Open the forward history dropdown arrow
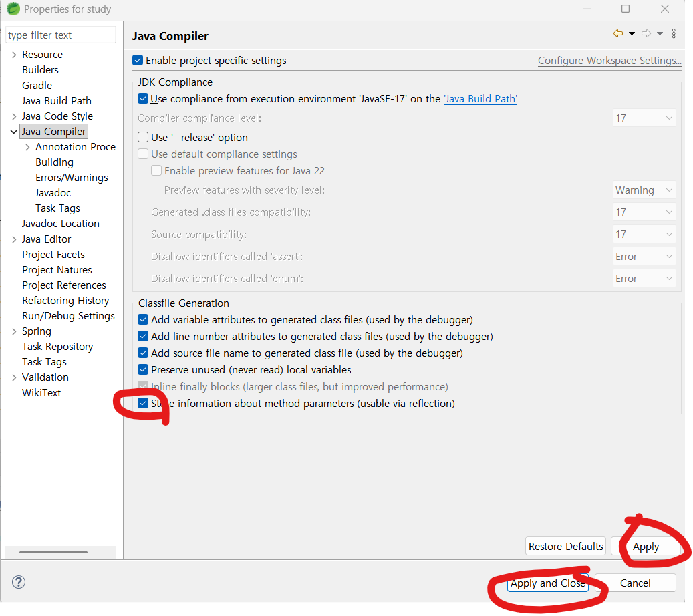 [x=660, y=33]
